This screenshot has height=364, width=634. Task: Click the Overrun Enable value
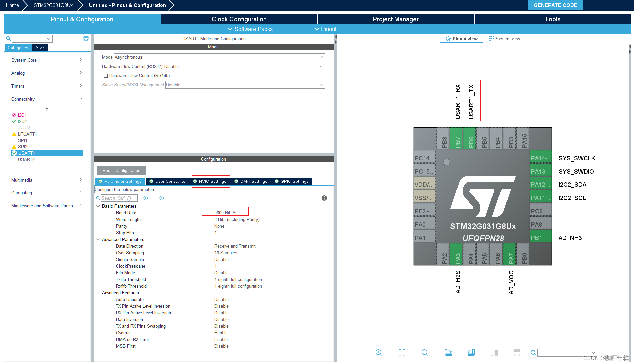tap(221, 333)
